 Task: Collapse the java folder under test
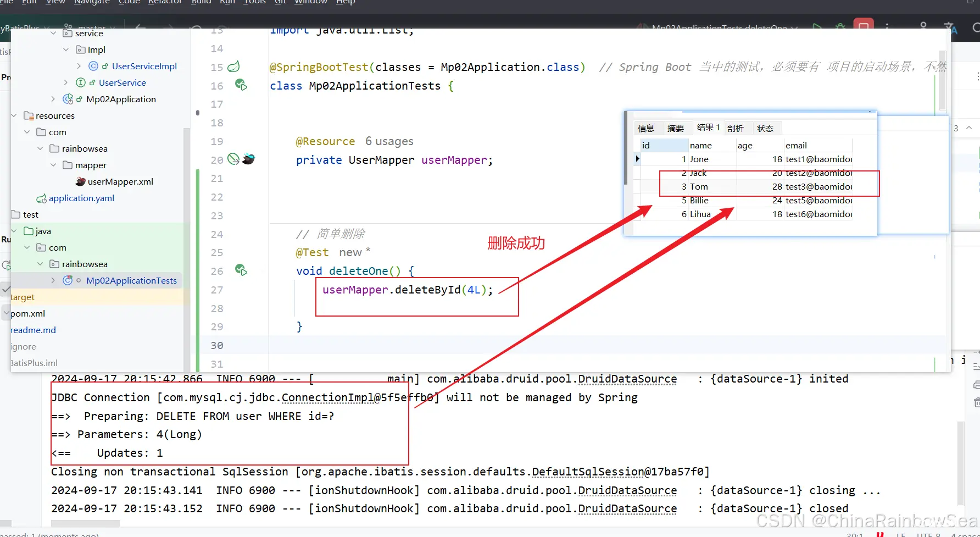(14, 231)
